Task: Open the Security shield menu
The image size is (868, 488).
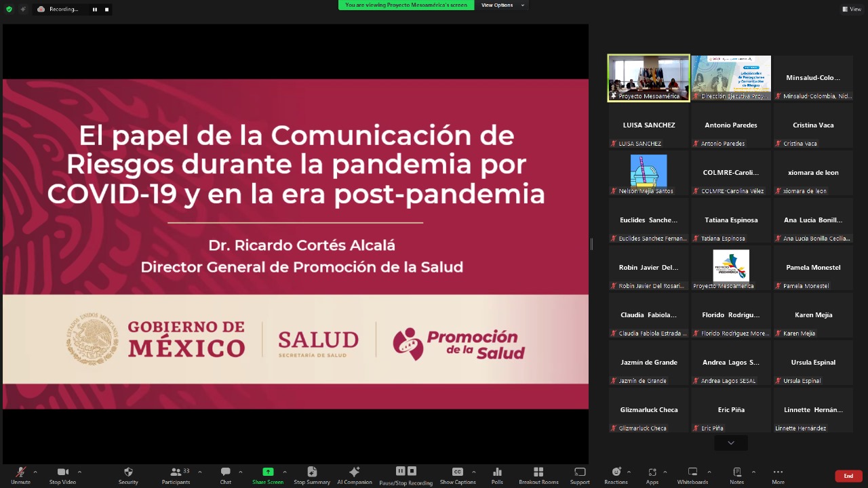Action: click(x=128, y=475)
